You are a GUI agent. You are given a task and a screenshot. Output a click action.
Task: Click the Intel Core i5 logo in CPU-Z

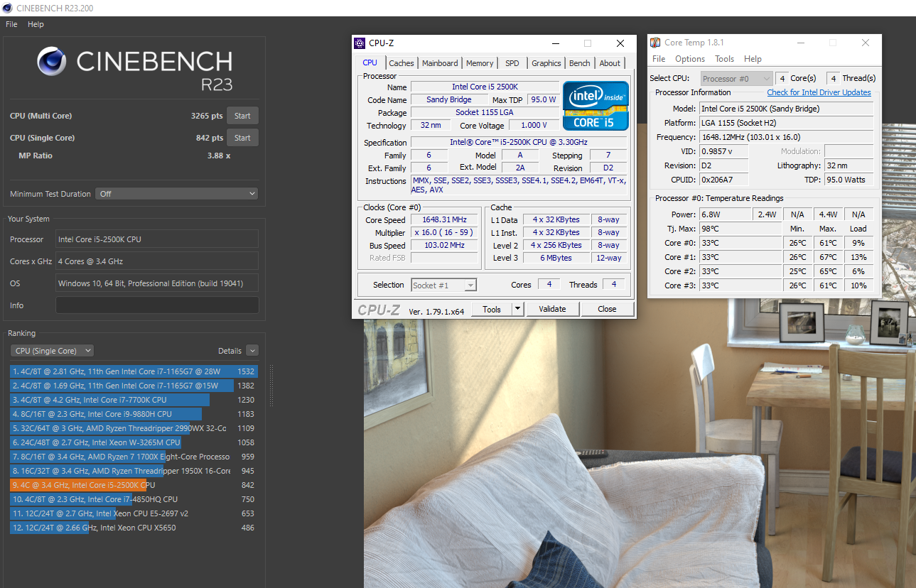[596, 106]
